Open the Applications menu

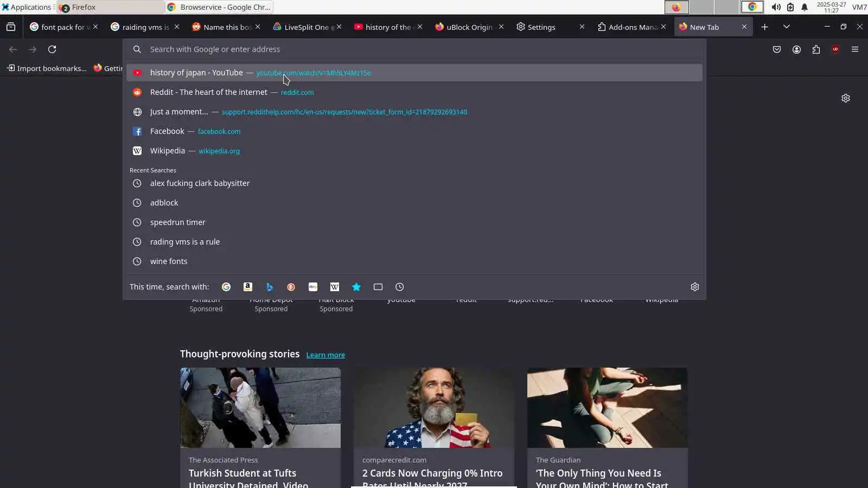[x=27, y=7]
